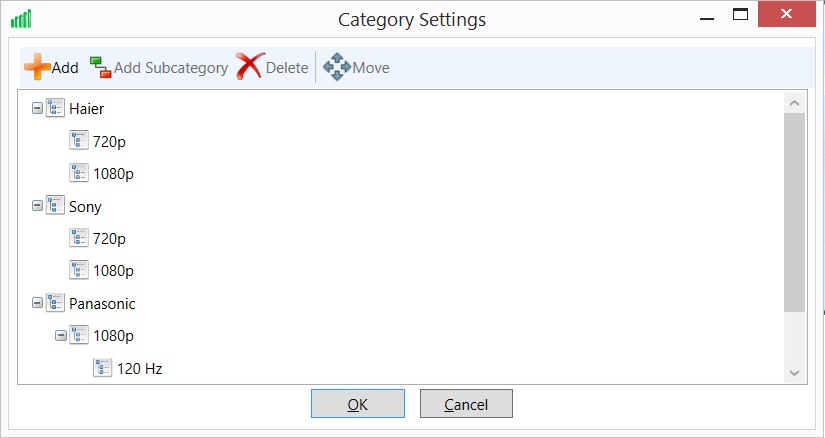Collapse the 1080p node under Panasonic

[61, 336]
